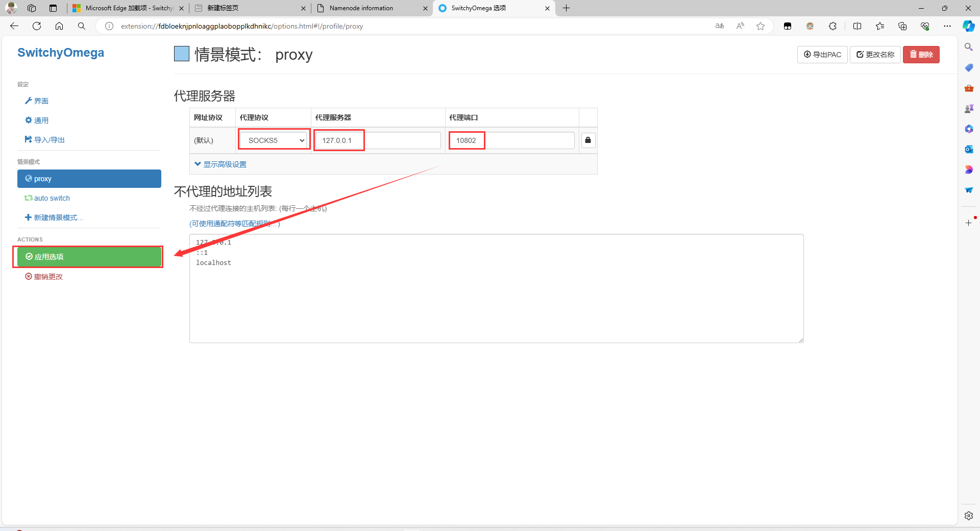The image size is (980, 531).
Task: Open the wildcard matching rules help link
Action: (x=235, y=224)
